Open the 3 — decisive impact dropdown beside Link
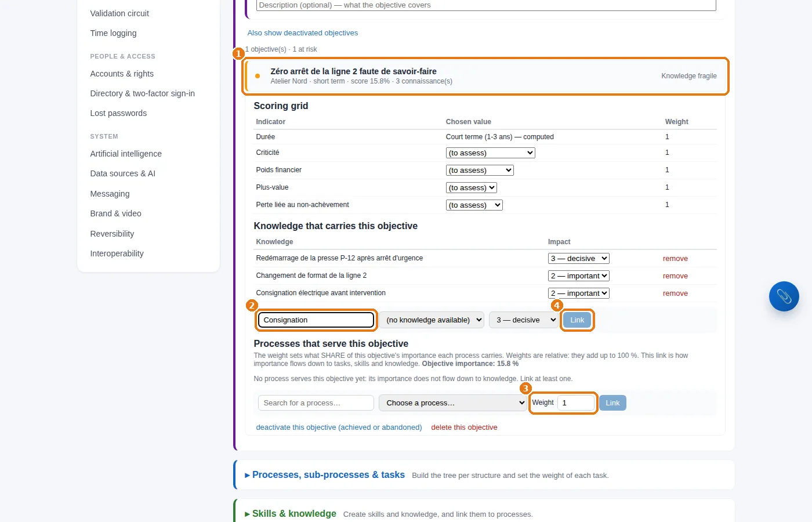The width and height of the screenshot is (812, 522). tap(524, 320)
